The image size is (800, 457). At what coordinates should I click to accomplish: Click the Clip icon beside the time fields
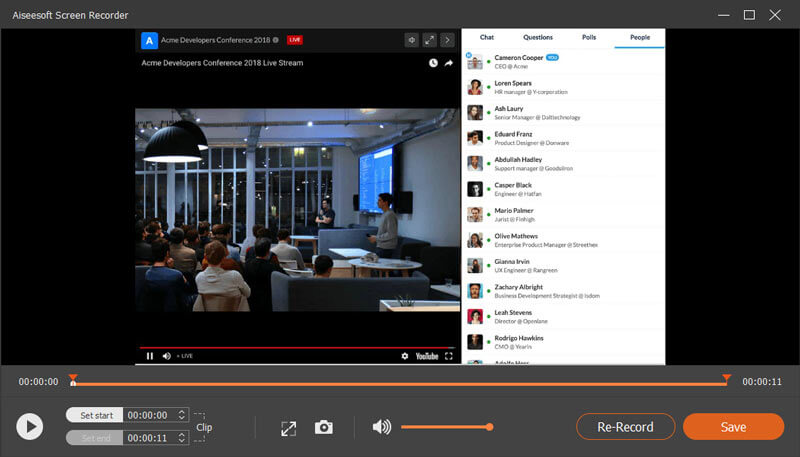202,426
